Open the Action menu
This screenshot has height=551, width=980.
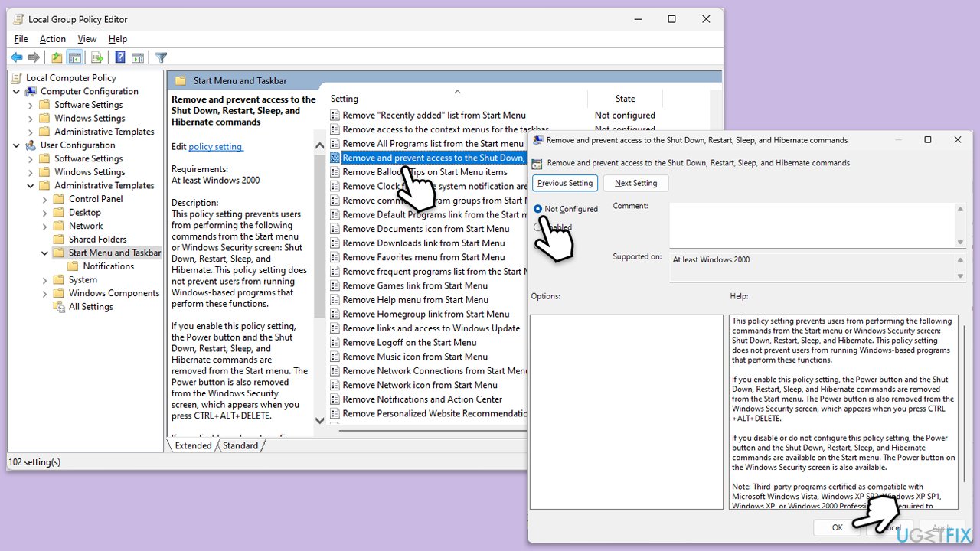coord(53,39)
